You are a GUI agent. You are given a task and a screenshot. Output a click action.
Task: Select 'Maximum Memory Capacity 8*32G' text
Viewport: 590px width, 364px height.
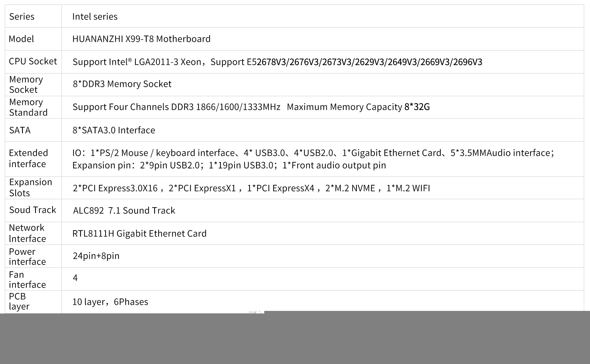coord(358,107)
